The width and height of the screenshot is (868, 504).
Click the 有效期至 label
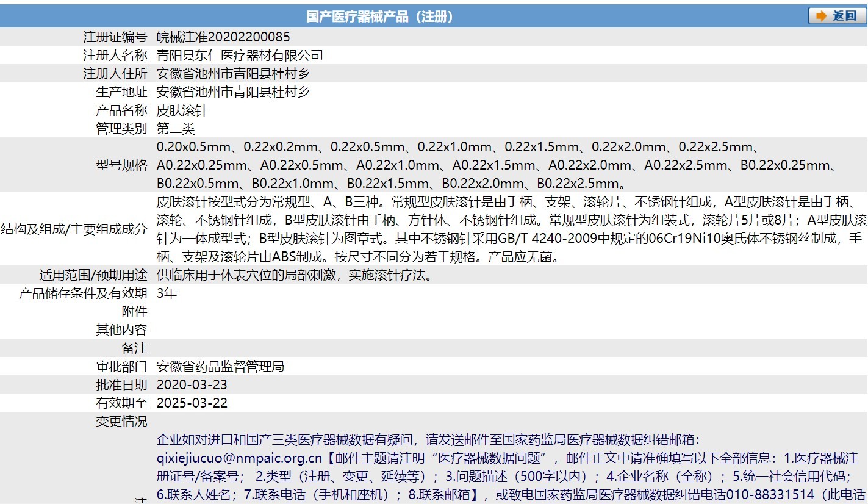121,403
